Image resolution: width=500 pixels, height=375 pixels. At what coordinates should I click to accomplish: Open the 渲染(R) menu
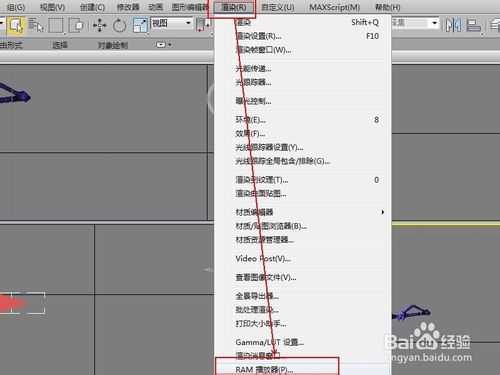pos(234,7)
